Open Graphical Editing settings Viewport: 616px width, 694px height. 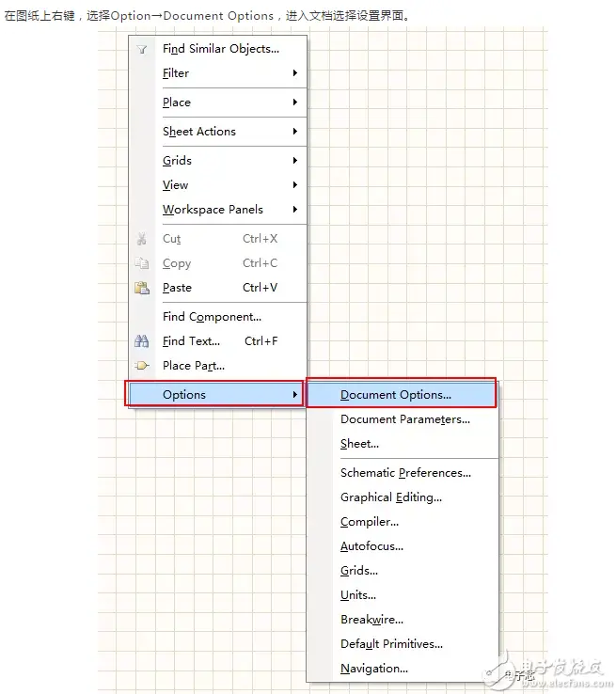point(403,497)
